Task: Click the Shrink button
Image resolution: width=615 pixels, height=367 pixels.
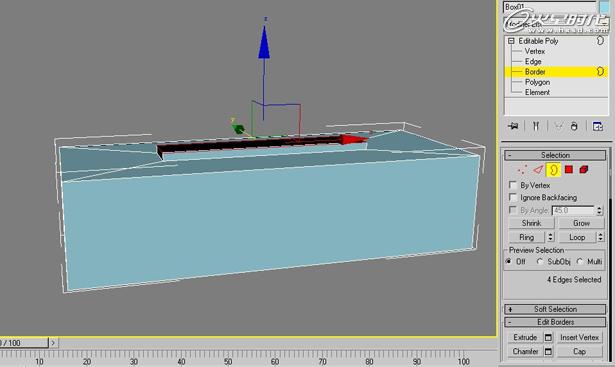Action: (531, 223)
